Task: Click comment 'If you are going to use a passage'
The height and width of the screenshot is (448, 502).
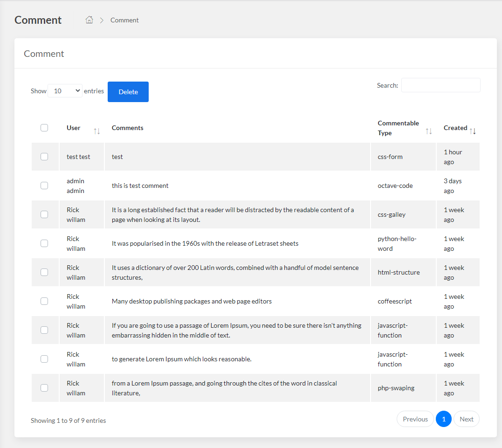Action: pos(236,330)
